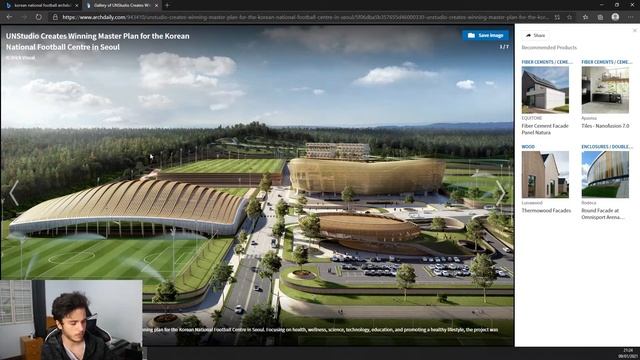The image size is (640, 360).
Task: Click the 'Recommended Products' heading
Action: (x=549, y=47)
